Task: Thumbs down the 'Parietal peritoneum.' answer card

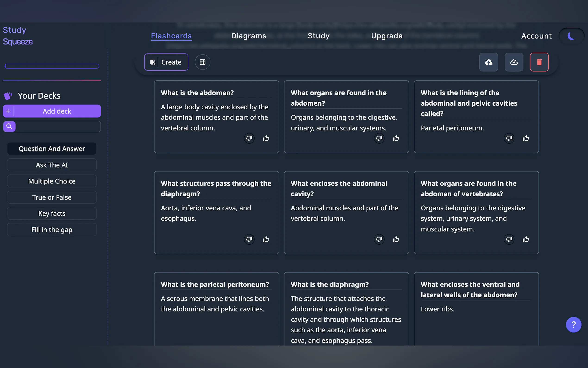Action: (509, 139)
